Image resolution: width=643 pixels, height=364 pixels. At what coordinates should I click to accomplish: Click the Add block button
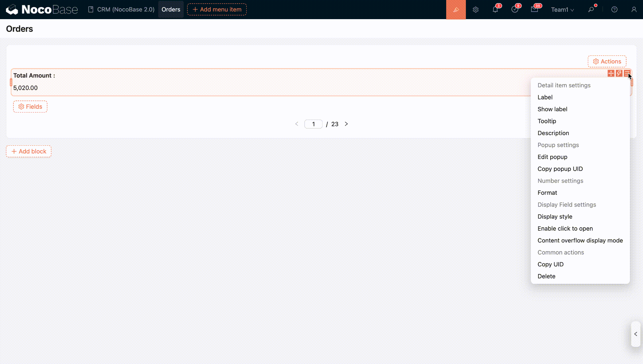pos(29,151)
